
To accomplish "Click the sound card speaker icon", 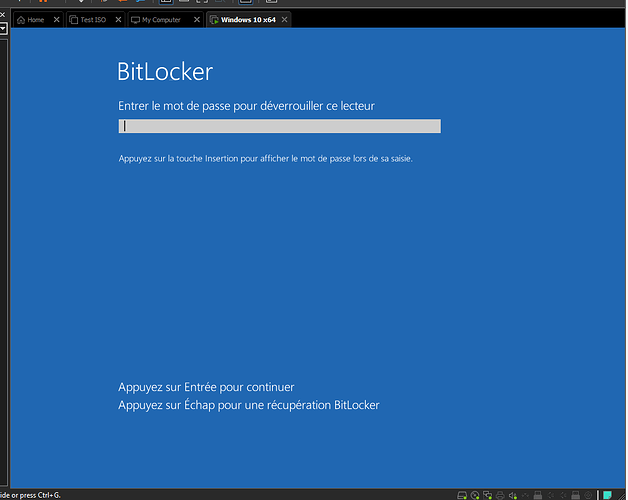I will pos(512,494).
